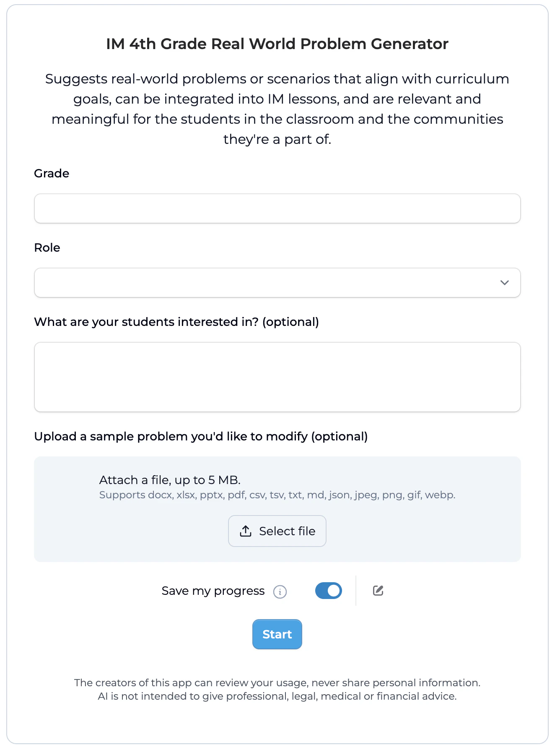Click the info icon beside Save my progress
The width and height of the screenshot is (560, 750).
pos(280,591)
